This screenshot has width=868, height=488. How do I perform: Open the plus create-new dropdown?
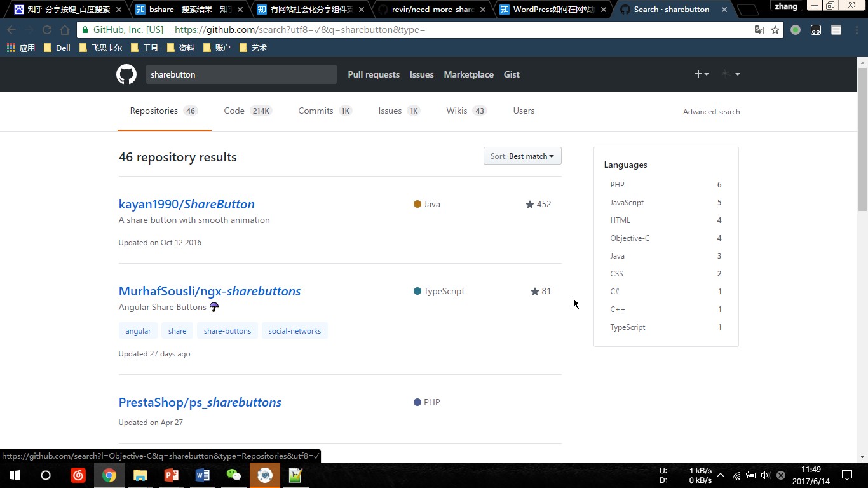(701, 74)
